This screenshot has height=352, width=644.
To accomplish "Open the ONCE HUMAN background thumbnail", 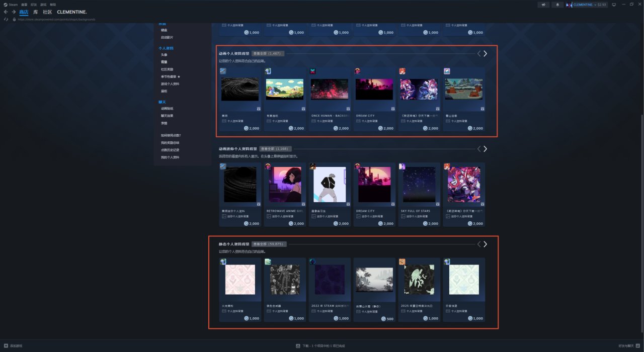I will pyautogui.click(x=329, y=90).
